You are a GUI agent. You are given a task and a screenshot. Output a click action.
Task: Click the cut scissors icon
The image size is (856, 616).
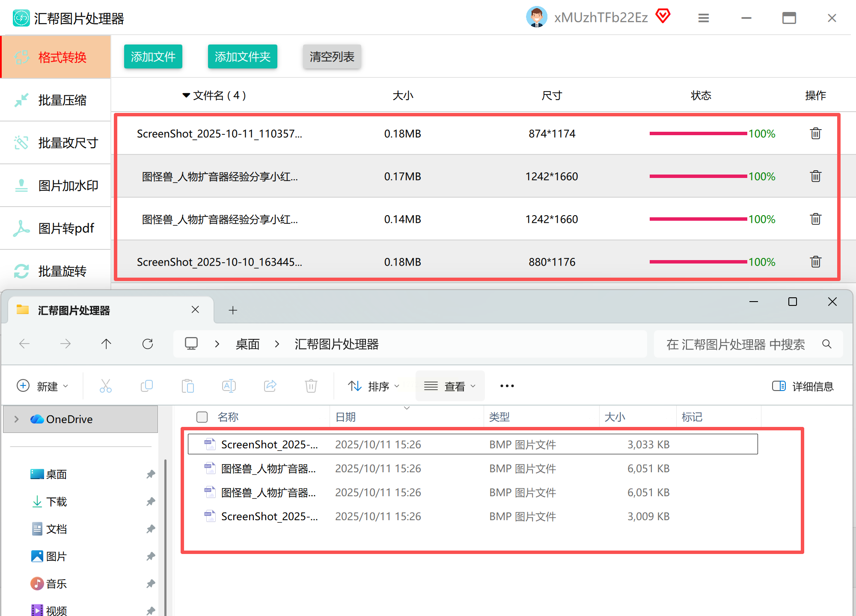(x=105, y=386)
